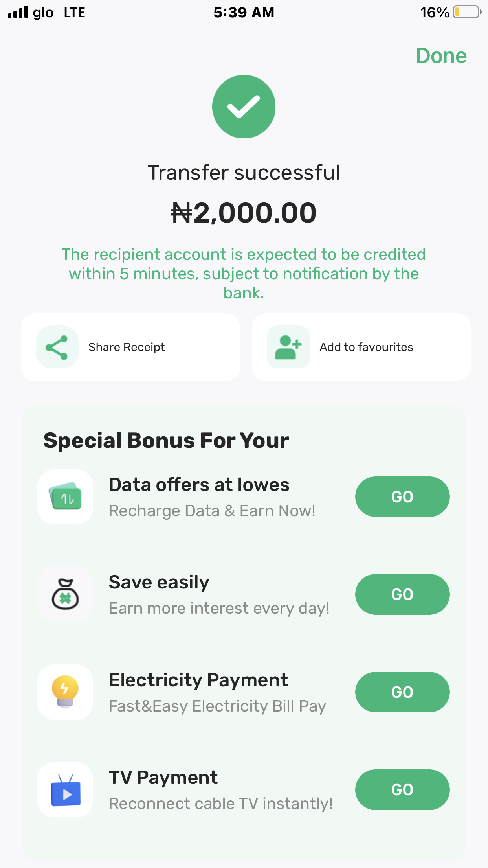Tap the Electricity Payment title text
Image resolution: width=488 pixels, height=868 pixels.
coord(198,680)
